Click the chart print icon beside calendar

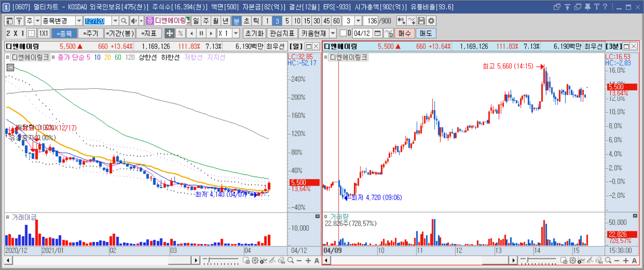pyautogui.click(x=389, y=33)
